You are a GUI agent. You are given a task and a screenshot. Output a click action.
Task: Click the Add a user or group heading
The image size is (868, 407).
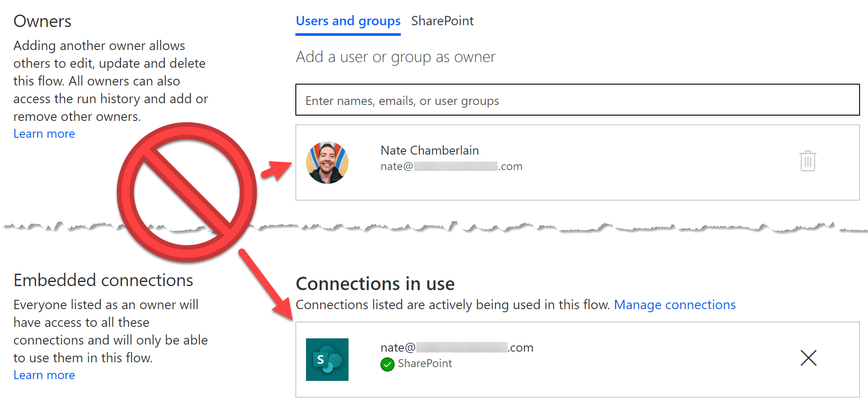pos(395,57)
